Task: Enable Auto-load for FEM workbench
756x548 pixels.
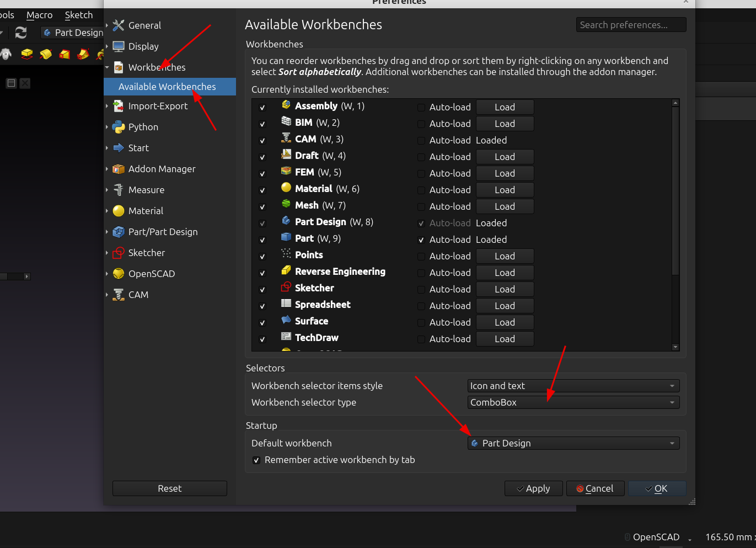Action: (x=421, y=174)
